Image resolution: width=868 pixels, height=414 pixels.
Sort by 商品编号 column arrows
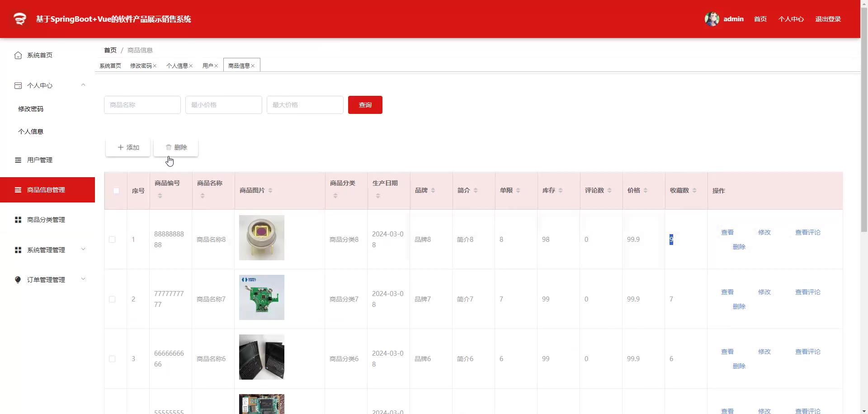point(160,196)
